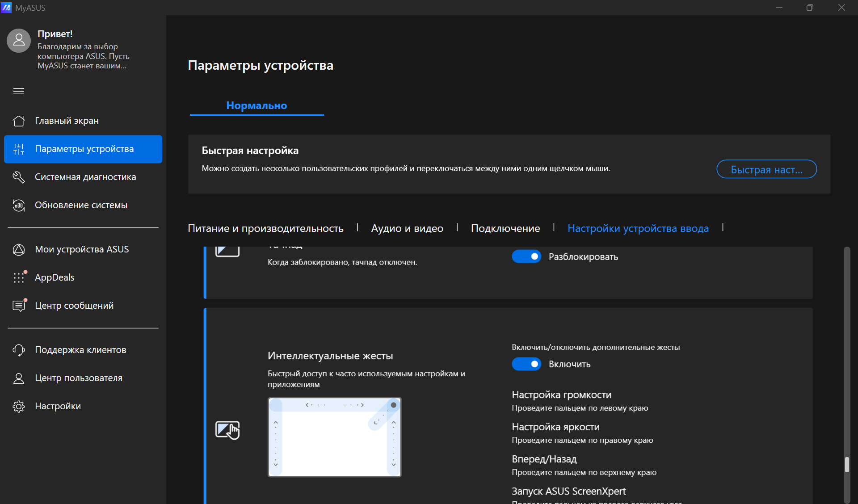Viewport: 858px width, 504px height.
Task: Click the Поддержка клиентов headset icon
Action: (19, 350)
